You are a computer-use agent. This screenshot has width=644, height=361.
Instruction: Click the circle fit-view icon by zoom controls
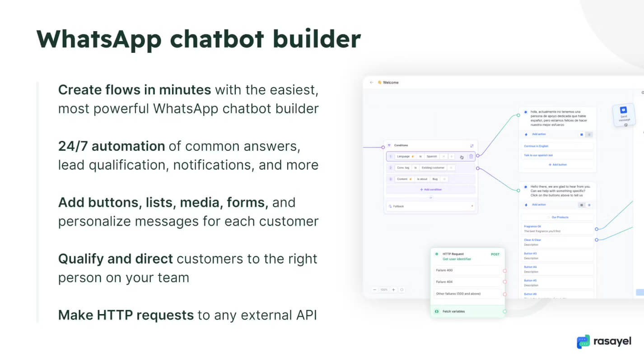tap(402, 290)
